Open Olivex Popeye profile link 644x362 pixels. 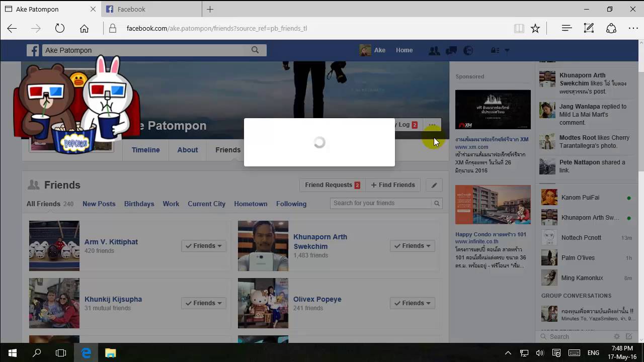[317, 299]
